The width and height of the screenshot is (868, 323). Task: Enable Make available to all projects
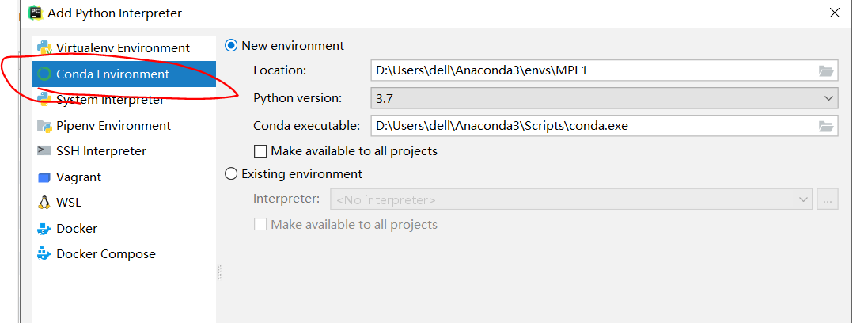coord(260,151)
